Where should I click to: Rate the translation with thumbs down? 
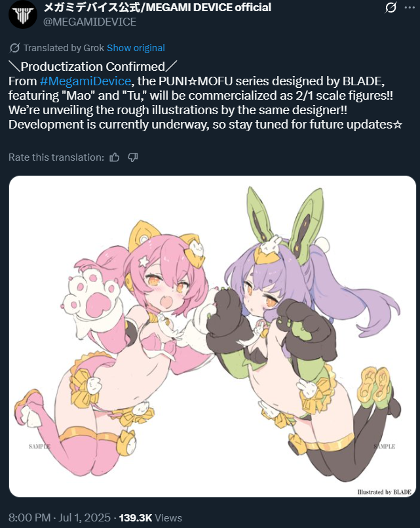pyautogui.click(x=133, y=157)
